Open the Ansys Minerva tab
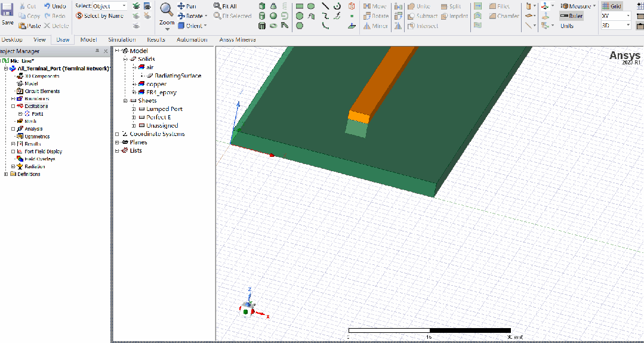 pos(238,40)
